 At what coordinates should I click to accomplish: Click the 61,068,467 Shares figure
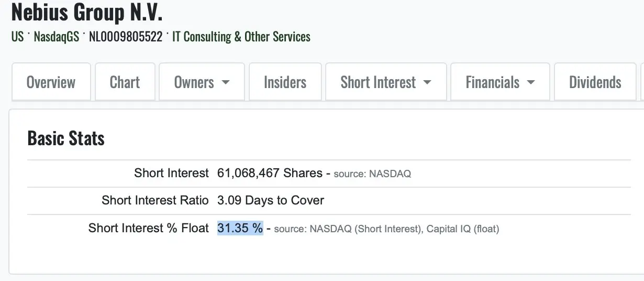coord(270,173)
